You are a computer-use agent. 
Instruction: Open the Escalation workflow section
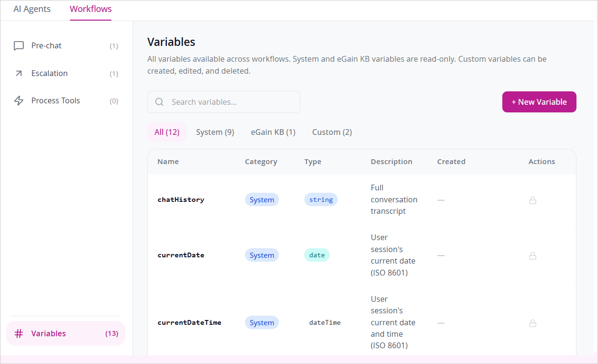click(66, 73)
